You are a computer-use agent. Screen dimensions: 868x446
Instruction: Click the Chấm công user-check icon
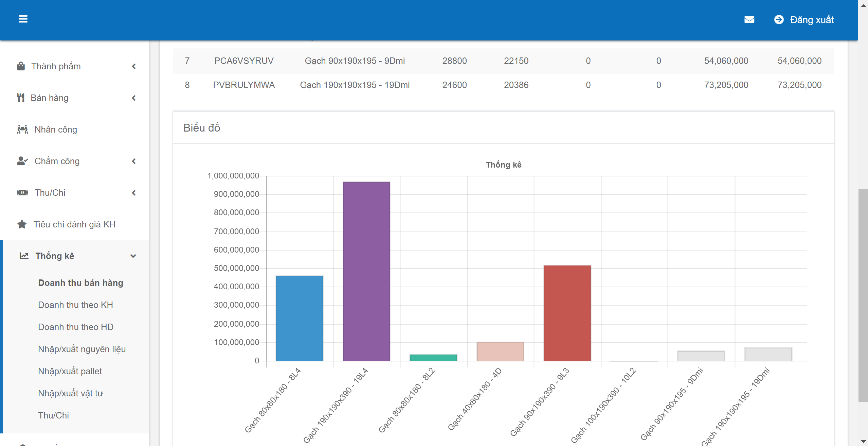pyautogui.click(x=22, y=161)
